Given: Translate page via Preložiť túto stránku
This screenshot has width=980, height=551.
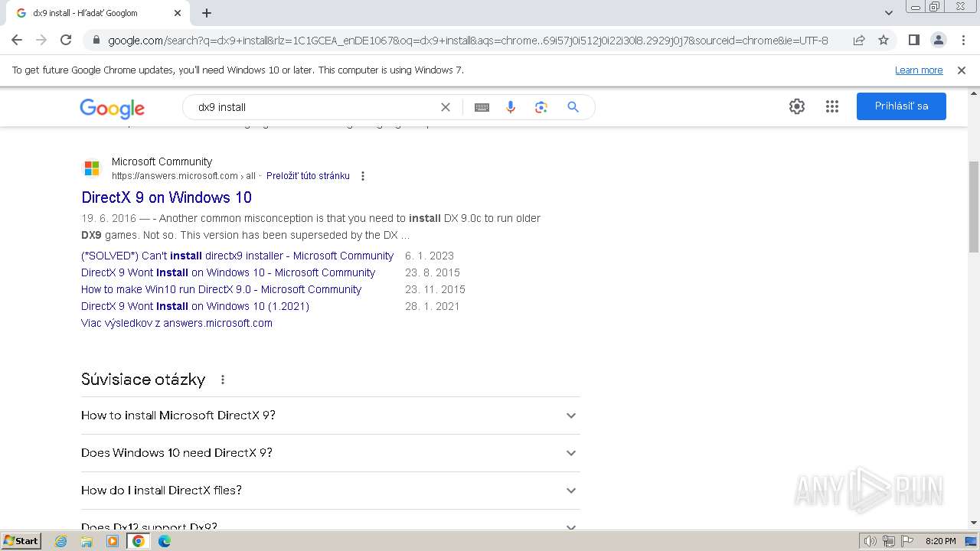Looking at the screenshot, I should point(308,176).
